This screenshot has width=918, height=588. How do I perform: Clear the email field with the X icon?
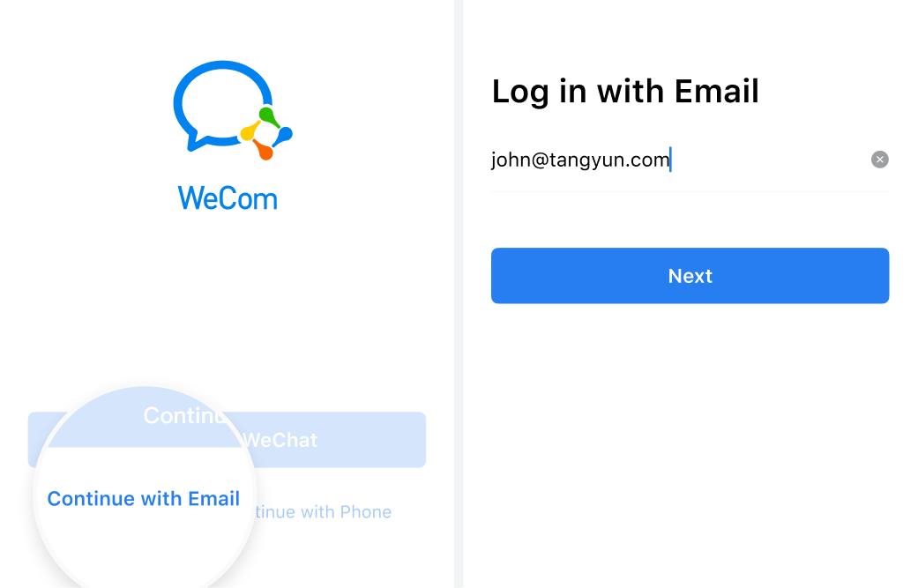[879, 160]
